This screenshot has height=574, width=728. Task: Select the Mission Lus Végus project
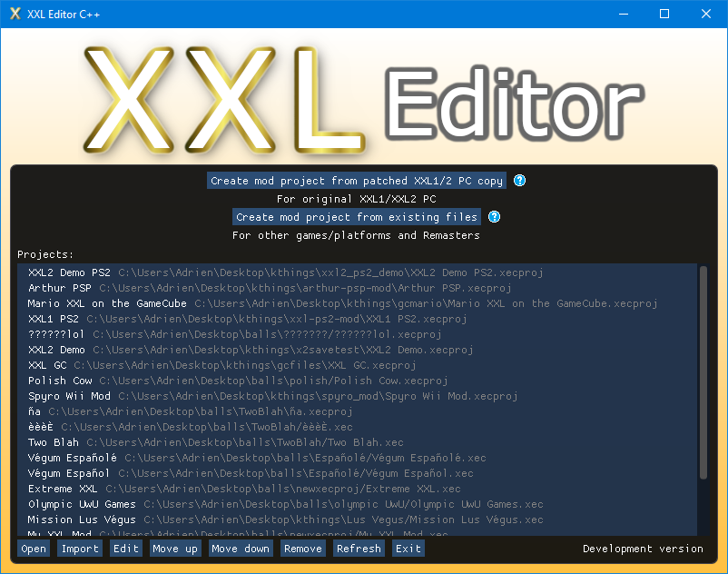[x=357, y=520]
